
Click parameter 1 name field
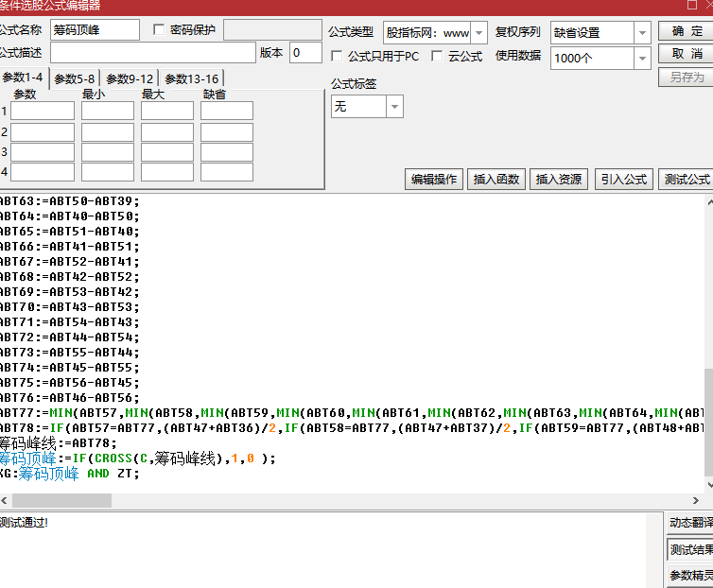(x=43, y=111)
